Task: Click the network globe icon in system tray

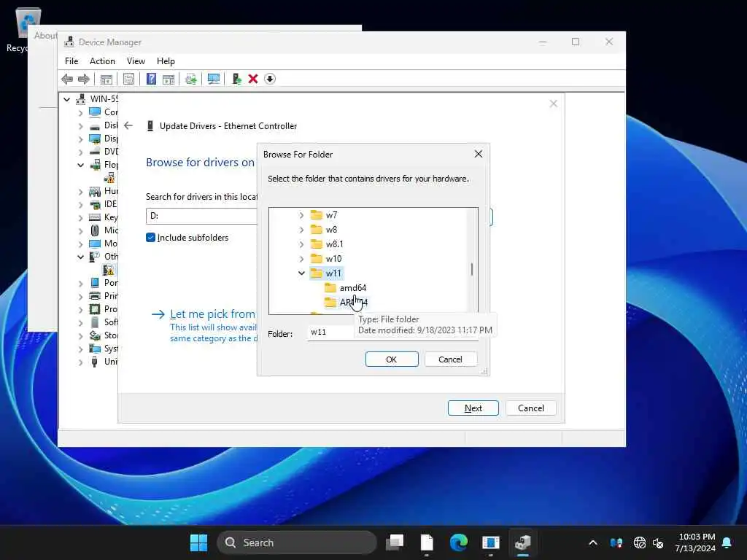Action: (x=639, y=542)
